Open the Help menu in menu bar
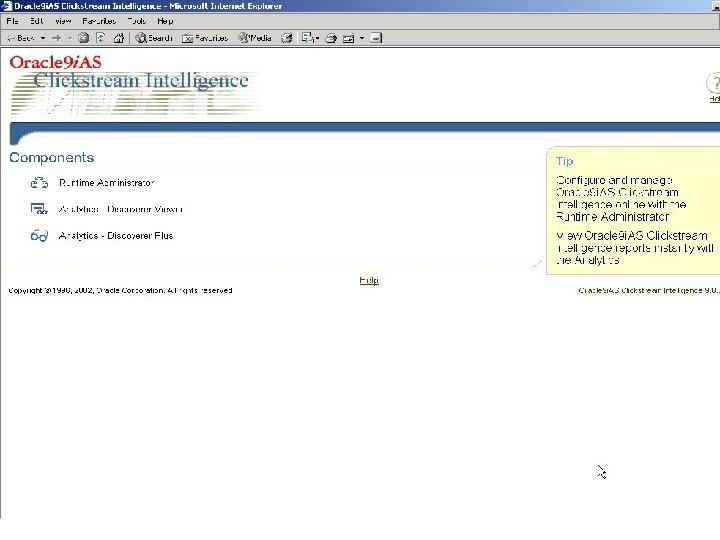The height and width of the screenshot is (540, 720). coord(165,21)
